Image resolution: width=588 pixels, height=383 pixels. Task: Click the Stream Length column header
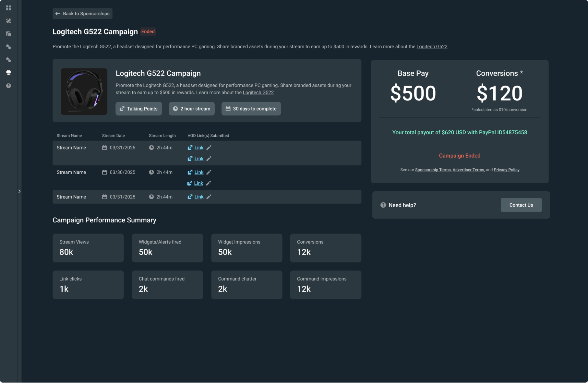click(162, 136)
